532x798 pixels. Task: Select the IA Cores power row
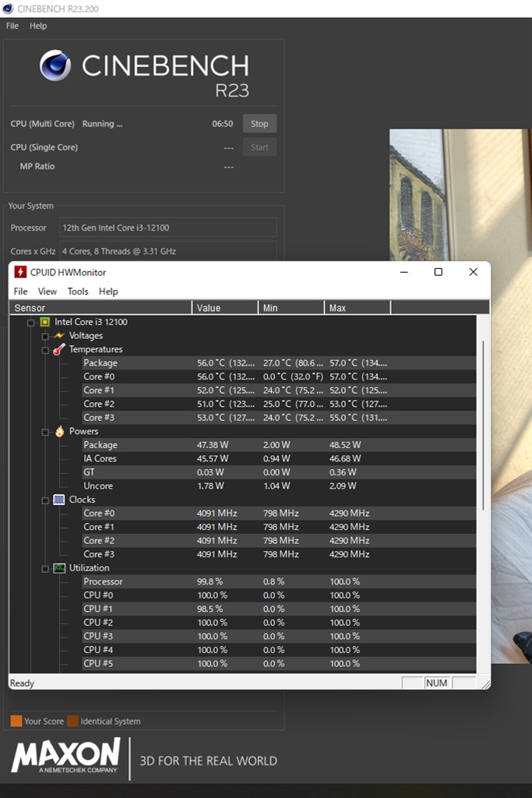coord(279,458)
